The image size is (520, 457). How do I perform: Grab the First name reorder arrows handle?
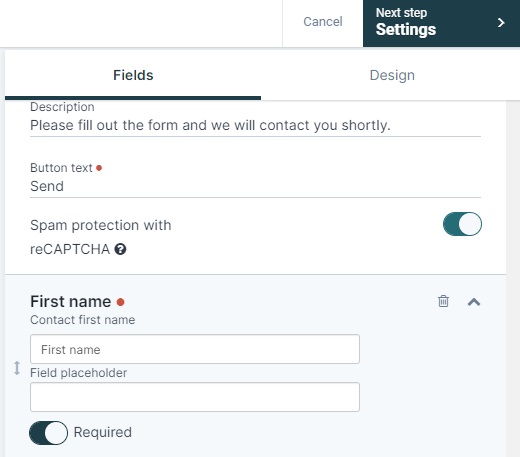tap(17, 368)
